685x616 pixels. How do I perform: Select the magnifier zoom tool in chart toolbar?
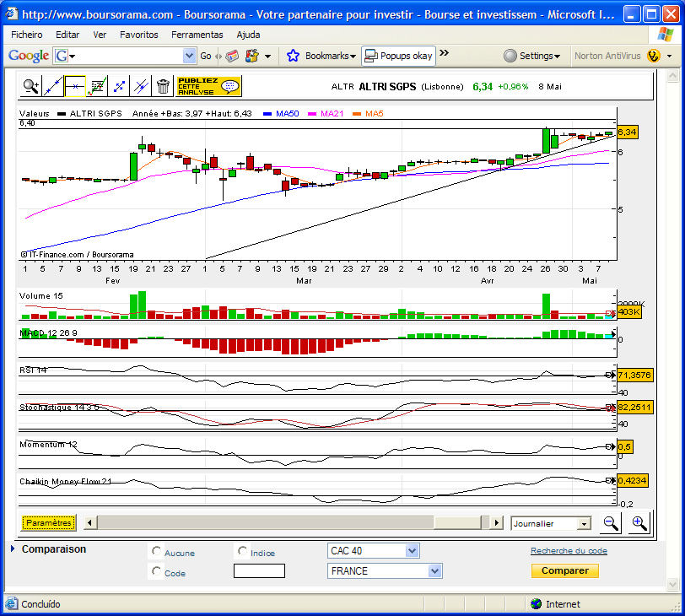tap(31, 86)
